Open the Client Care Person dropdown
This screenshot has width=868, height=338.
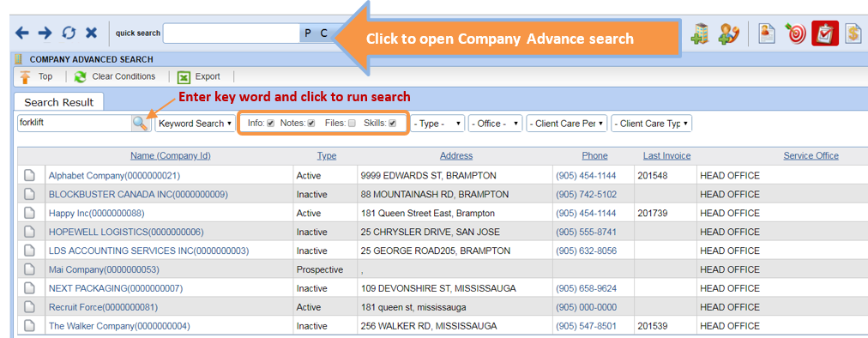click(x=567, y=124)
